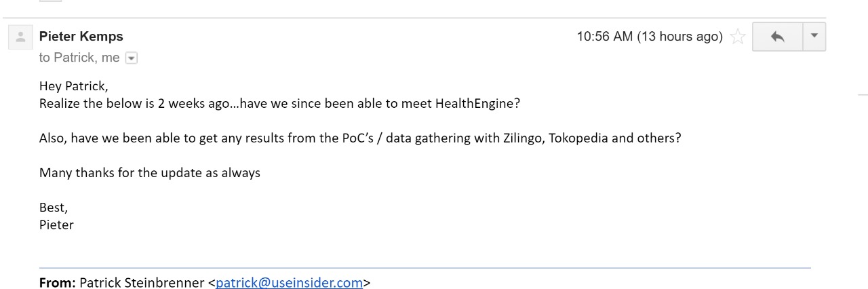
Task: Click the name Patrick Steinbrenner in quoted header
Action: point(142,283)
